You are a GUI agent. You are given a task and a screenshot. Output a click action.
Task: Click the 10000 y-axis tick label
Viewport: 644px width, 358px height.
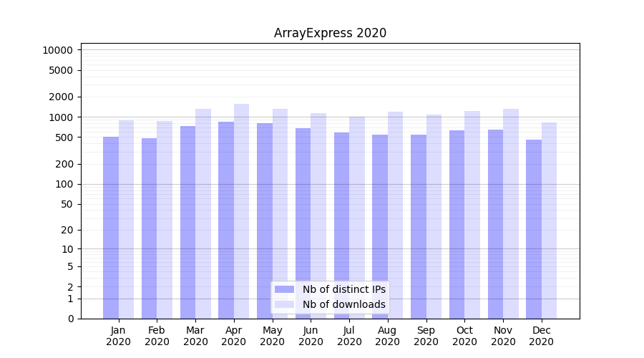(57, 50)
